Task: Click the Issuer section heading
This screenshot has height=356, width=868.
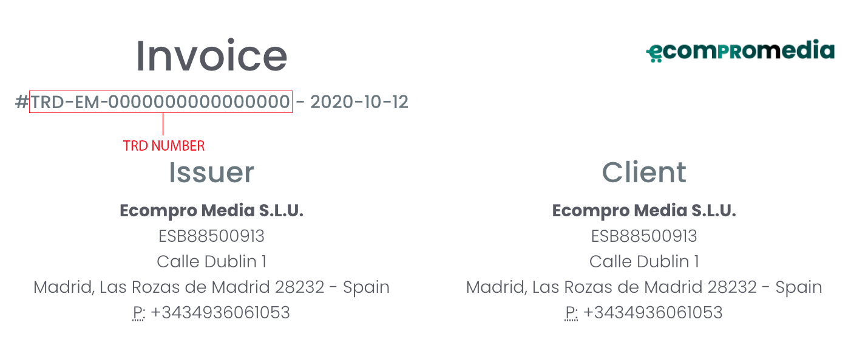Action: 211,172
